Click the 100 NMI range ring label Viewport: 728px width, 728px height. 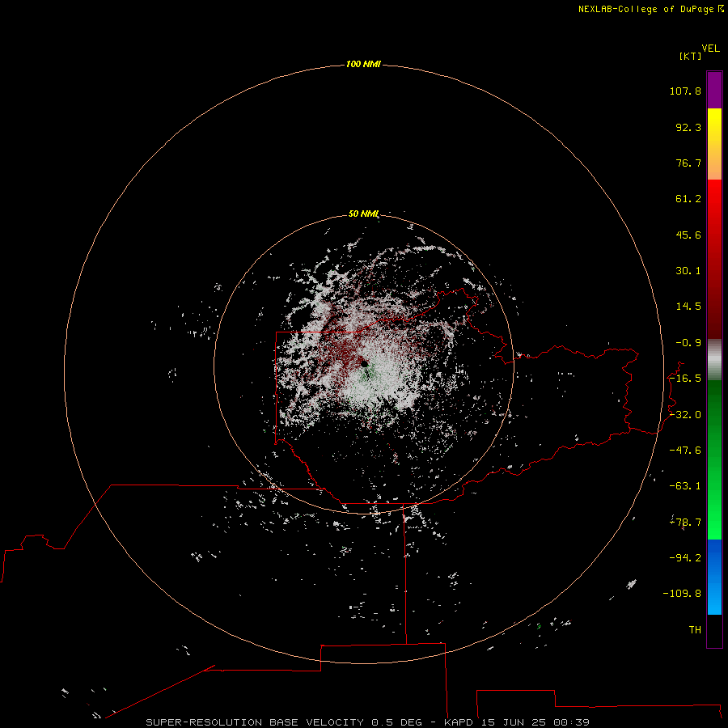pyautogui.click(x=363, y=64)
